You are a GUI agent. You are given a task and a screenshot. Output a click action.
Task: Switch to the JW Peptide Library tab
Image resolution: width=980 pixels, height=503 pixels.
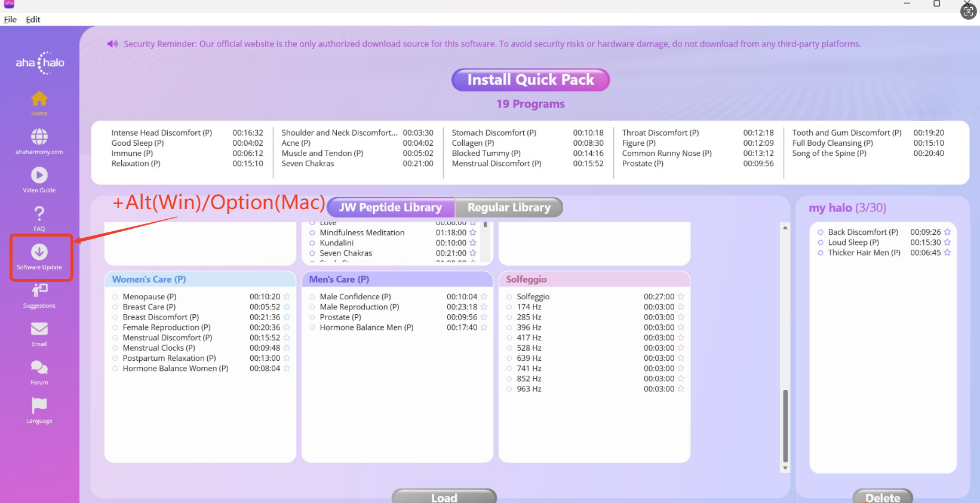(391, 207)
